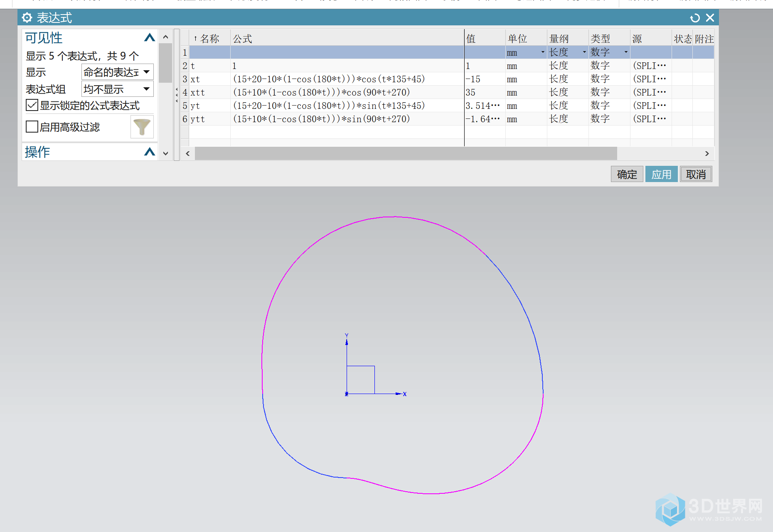Open the 数字 type dropdown in row 1

[x=626, y=52]
